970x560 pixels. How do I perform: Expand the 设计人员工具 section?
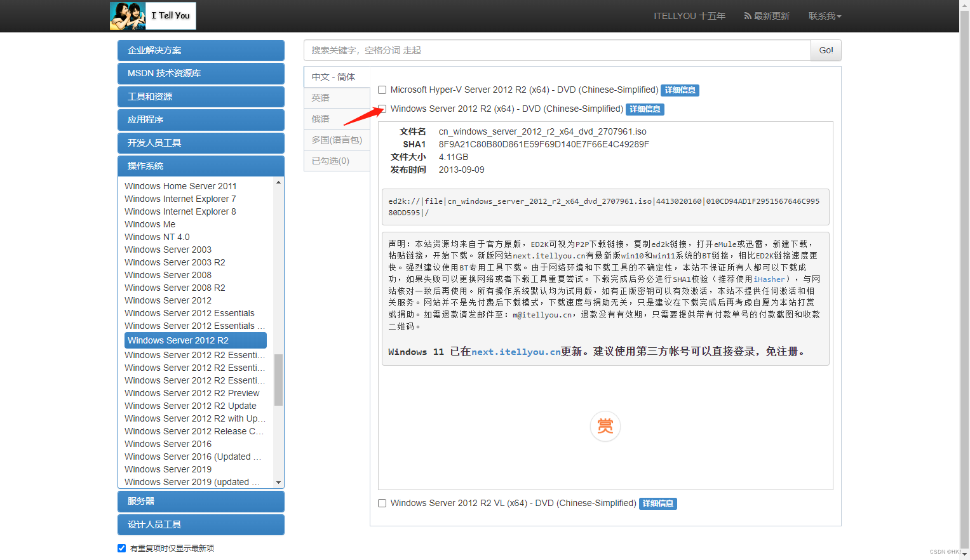click(x=201, y=524)
